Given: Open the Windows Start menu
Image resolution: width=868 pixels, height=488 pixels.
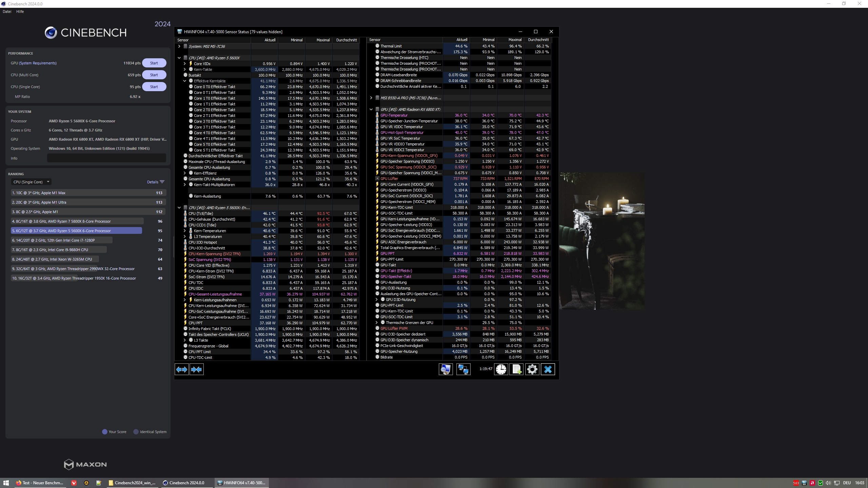Looking at the screenshot, I should pyautogui.click(x=6, y=483).
